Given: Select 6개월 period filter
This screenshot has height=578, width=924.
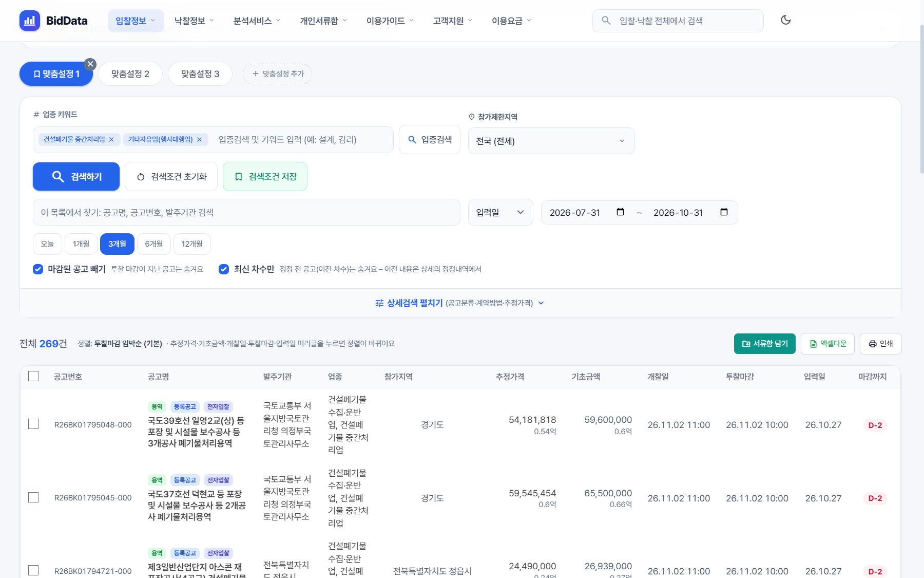Looking at the screenshot, I should [154, 244].
